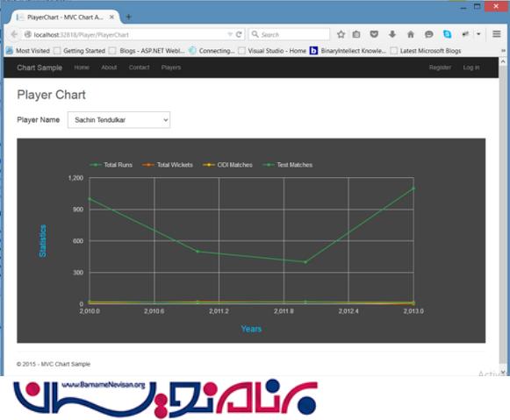Viewport: 510px width, 420px height.
Task: Open a new tab with the plus button
Action: pyautogui.click(x=128, y=17)
